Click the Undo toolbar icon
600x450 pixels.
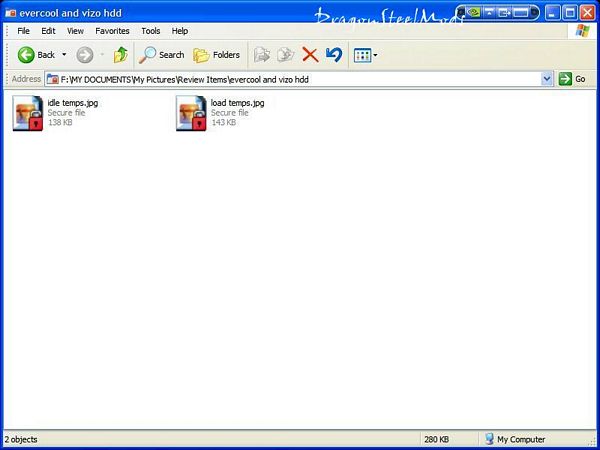coord(334,55)
